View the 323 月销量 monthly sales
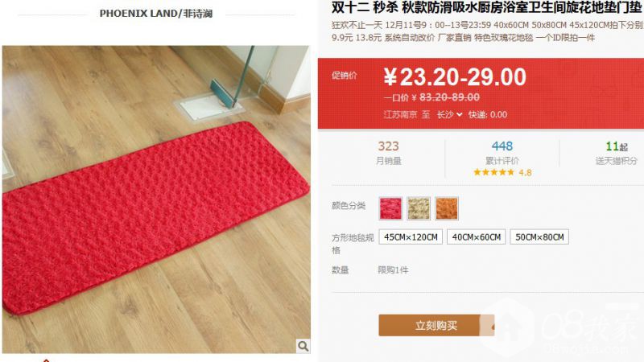644x362 pixels. [x=389, y=153]
